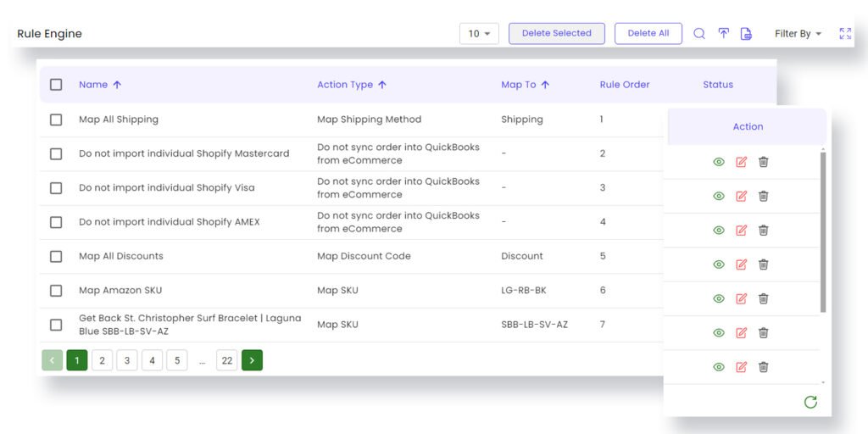Image resolution: width=868 pixels, height=434 pixels.
Task: Open the search magnifier in Rule Engine toolbar
Action: (x=699, y=34)
